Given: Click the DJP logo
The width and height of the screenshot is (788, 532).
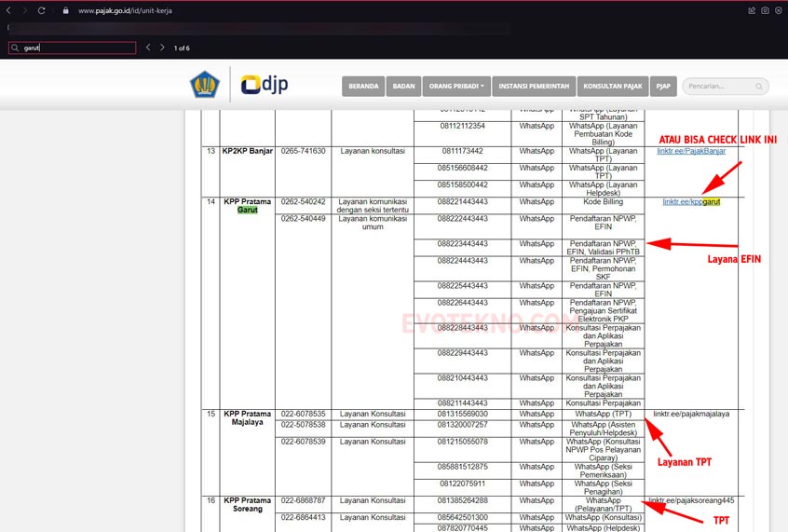Looking at the screenshot, I should [x=265, y=85].
